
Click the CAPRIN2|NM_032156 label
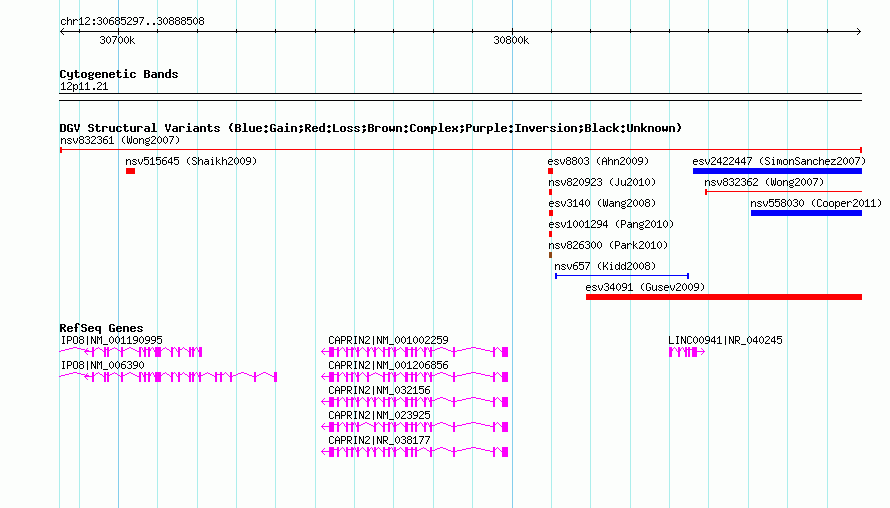pos(379,390)
